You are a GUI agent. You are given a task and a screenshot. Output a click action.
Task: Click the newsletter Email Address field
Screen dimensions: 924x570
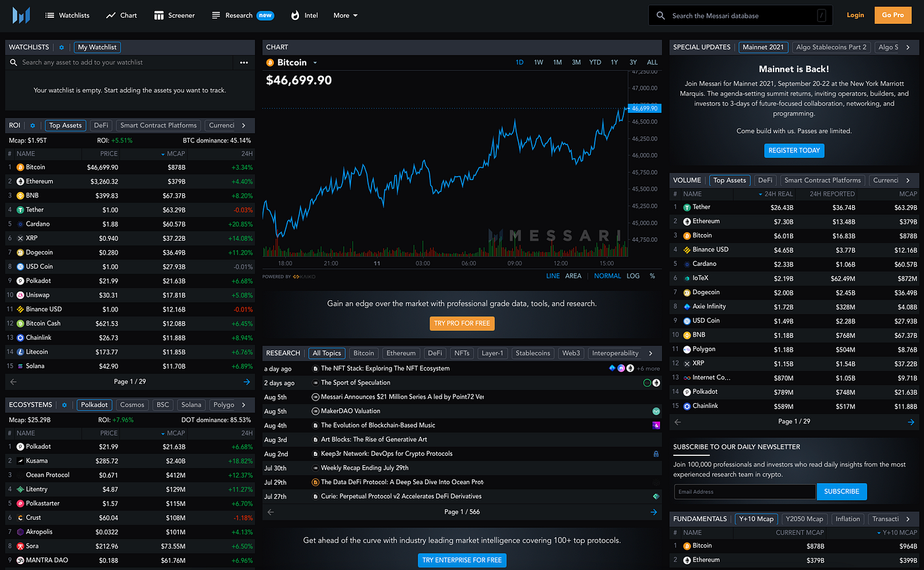pos(744,491)
